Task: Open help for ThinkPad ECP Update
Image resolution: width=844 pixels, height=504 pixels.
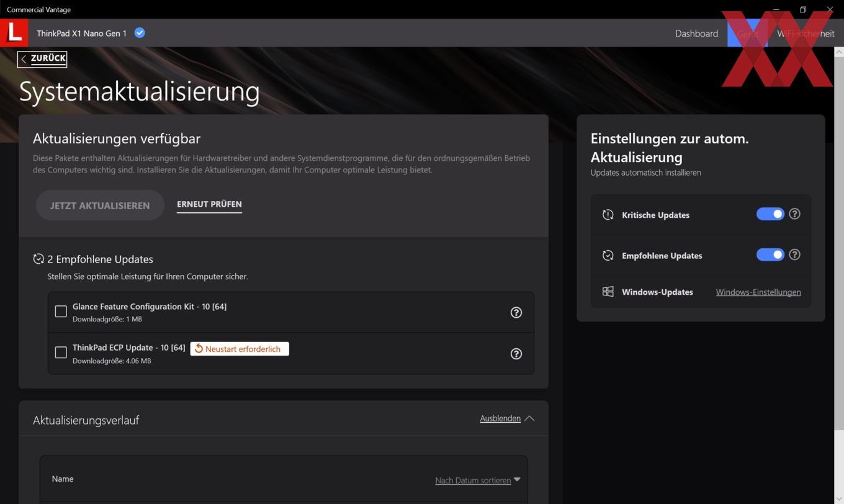Action: pyautogui.click(x=516, y=354)
